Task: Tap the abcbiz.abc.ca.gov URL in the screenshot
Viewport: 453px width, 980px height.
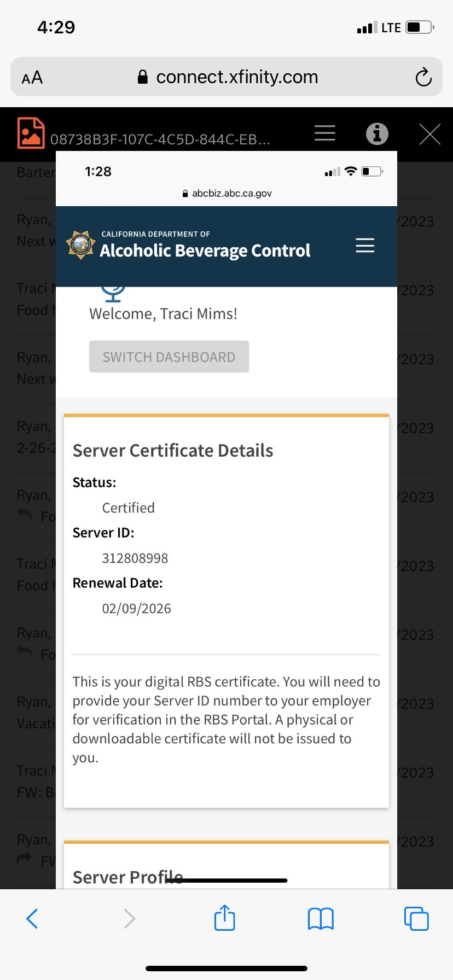Action: click(231, 193)
